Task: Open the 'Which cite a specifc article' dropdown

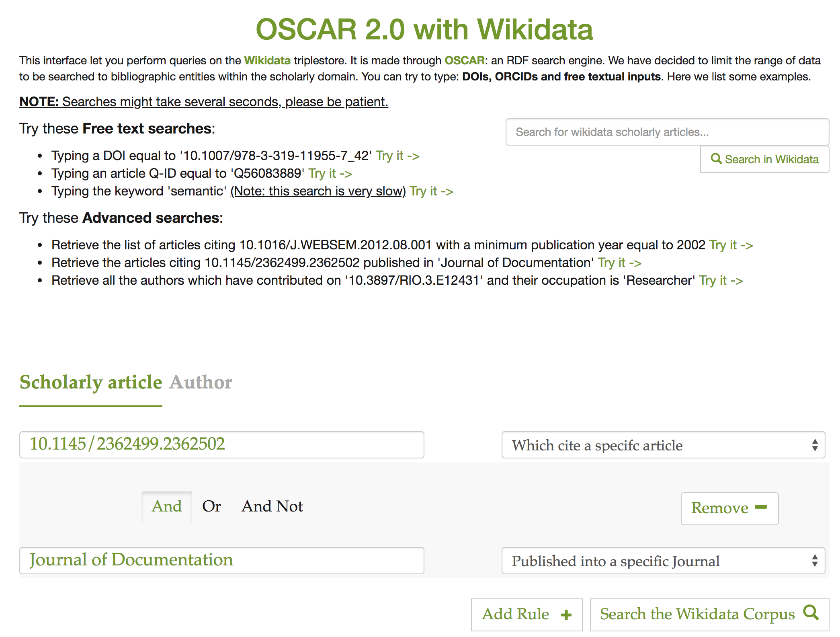Action: click(663, 445)
